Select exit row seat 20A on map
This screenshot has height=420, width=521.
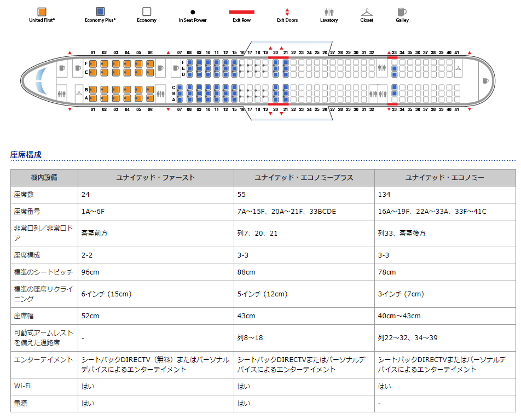(276, 99)
